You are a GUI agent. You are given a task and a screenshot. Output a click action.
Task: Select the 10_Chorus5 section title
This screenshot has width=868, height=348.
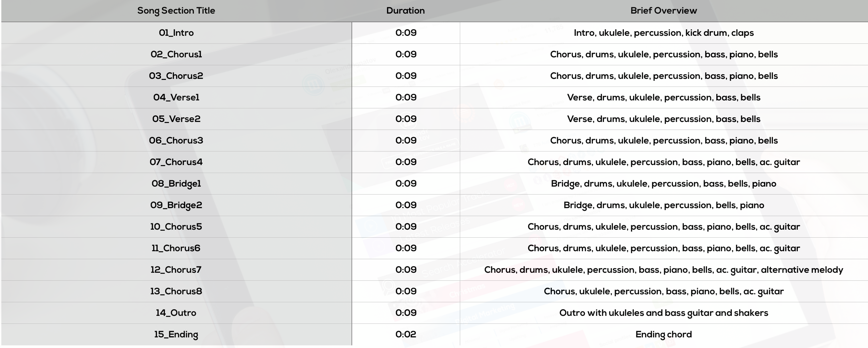176,227
